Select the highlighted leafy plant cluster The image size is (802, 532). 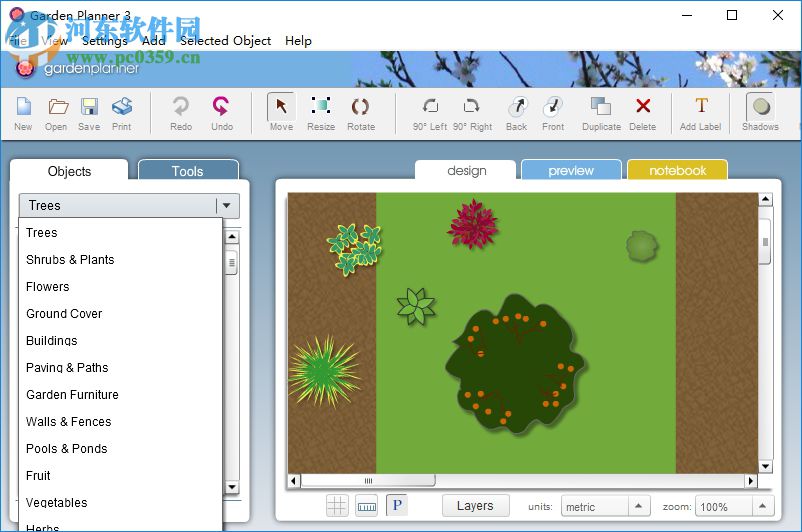pyautogui.click(x=354, y=249)
